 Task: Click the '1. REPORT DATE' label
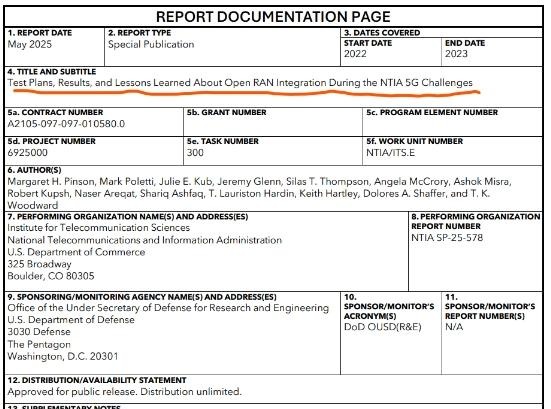(40, 33)
